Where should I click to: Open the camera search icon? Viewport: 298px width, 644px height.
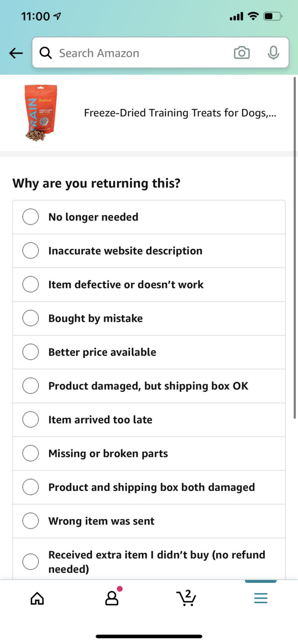click(242, 53)
